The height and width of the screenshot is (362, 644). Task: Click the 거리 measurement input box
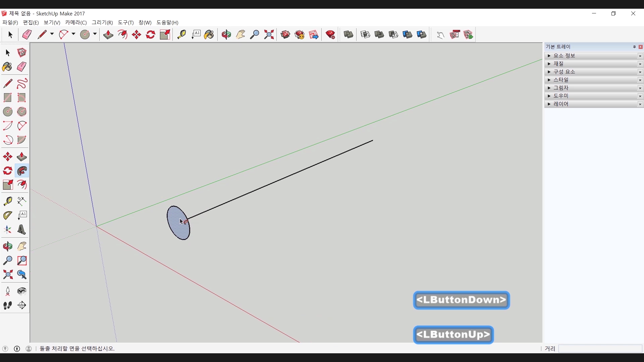pyautogui.click(x=600, y=349)
